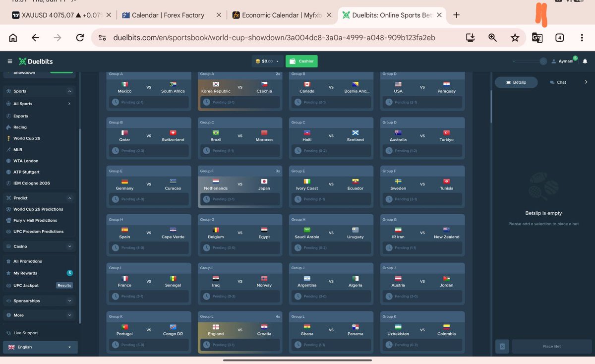The height and width of the screenshot is (364, 595).
Task: Select the Brazil flag
Action: tap(216, 133)
